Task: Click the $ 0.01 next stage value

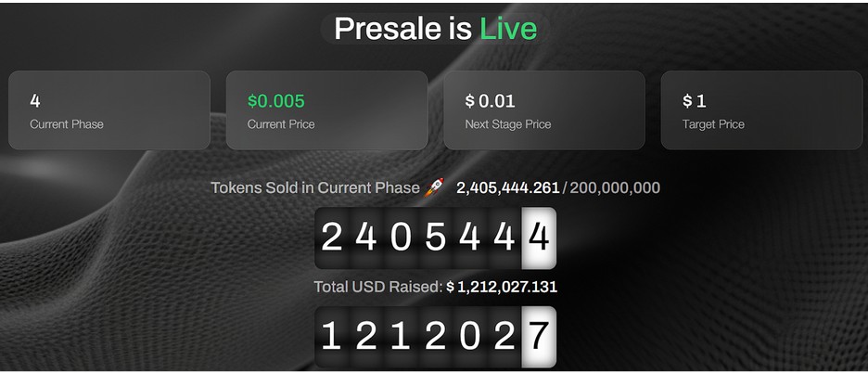Action: [490, 101]
